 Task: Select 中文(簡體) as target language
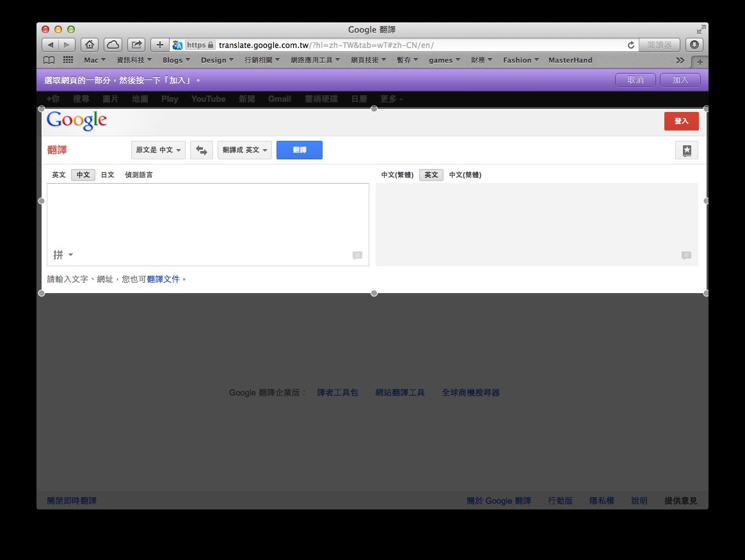click(465, 175)
